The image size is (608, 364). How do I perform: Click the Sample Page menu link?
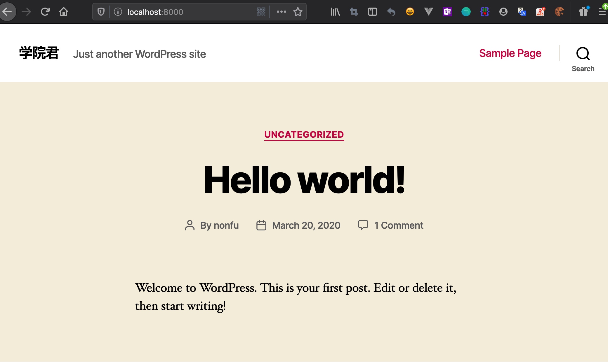(x=510, y=53)
